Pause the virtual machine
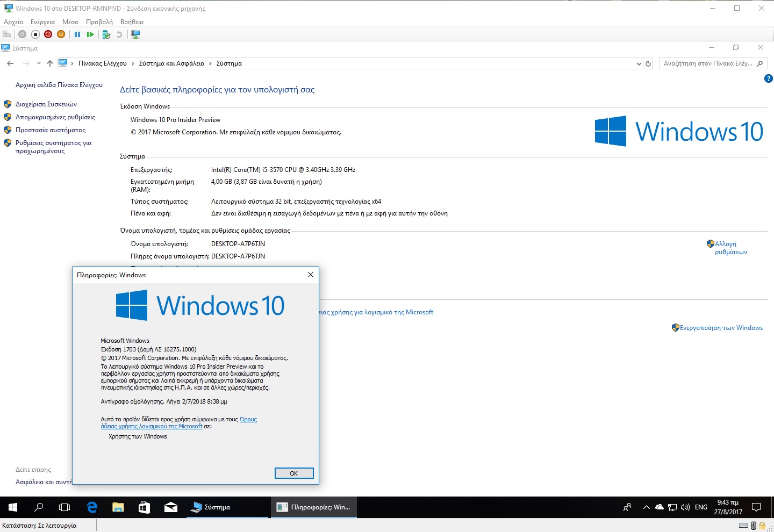 (x=77, y=34)
